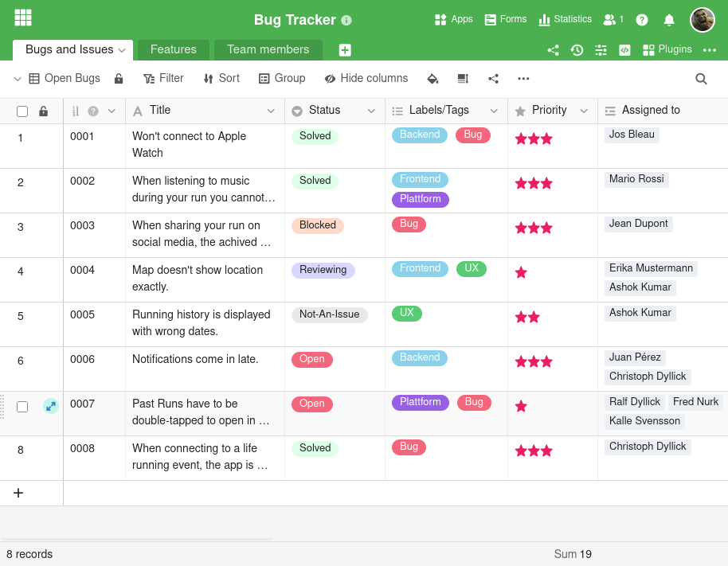Open the modification history log
This screenshot has height=566, width=728.
[577, 49]
